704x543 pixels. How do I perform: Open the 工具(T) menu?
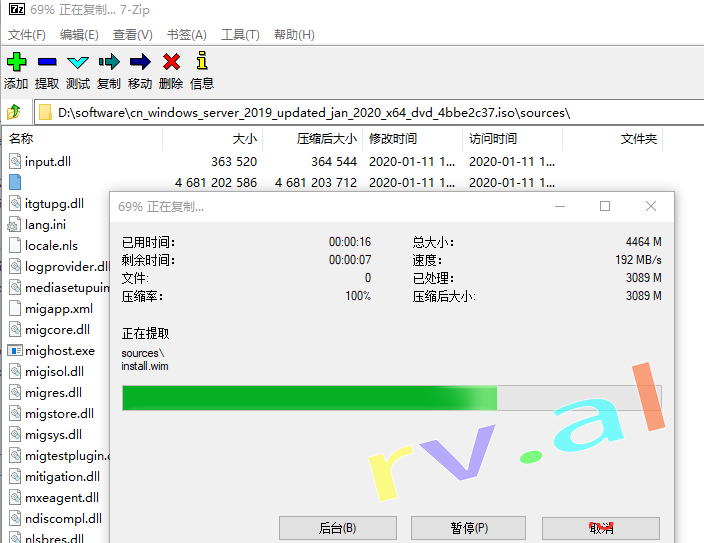coord(240,35)
